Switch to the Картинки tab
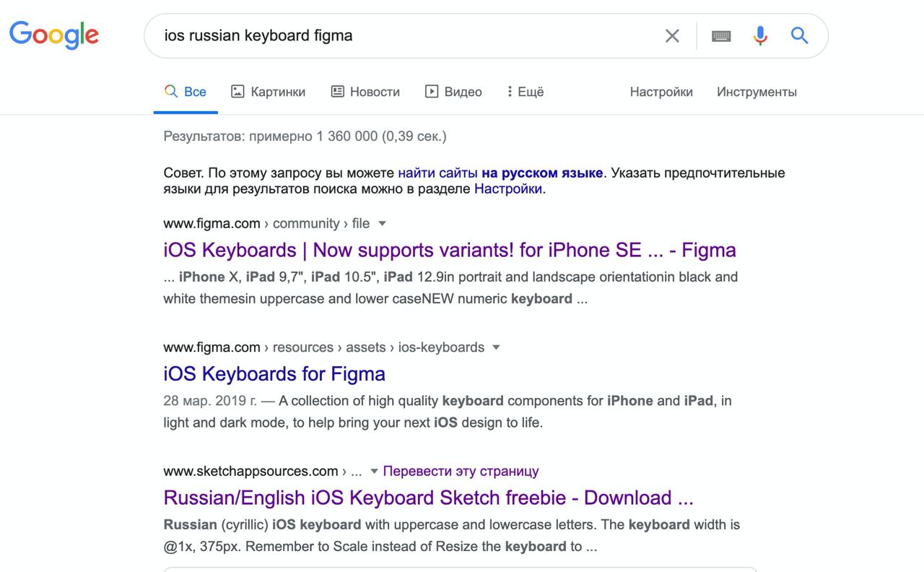This screenshot has width=924, height=572. tap(268, 92)
